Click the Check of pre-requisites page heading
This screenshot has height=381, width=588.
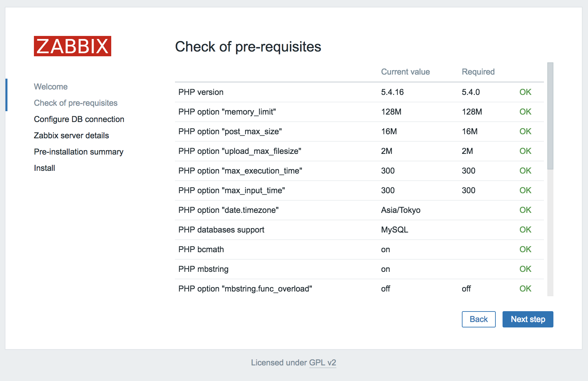(248, 47)
